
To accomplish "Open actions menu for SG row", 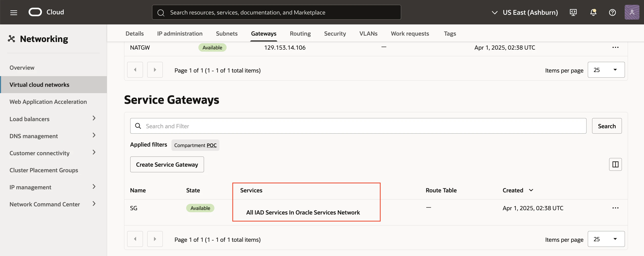I will pos(616,208).
